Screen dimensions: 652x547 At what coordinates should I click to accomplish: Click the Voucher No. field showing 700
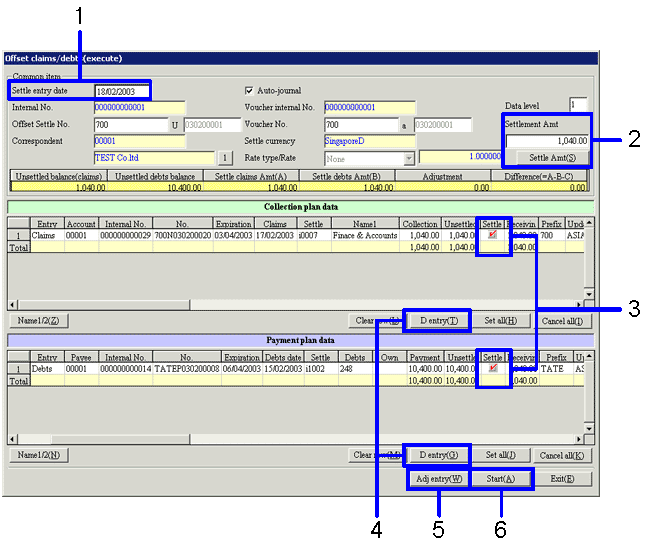pyautogui.click(x=361, y=124)
